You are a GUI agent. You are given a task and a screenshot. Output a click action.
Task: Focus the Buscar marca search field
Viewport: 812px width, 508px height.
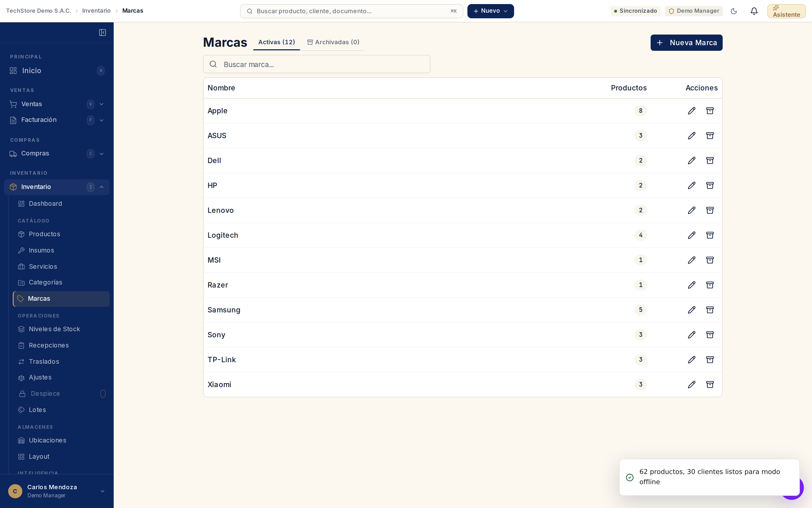(x=316, y=64)
